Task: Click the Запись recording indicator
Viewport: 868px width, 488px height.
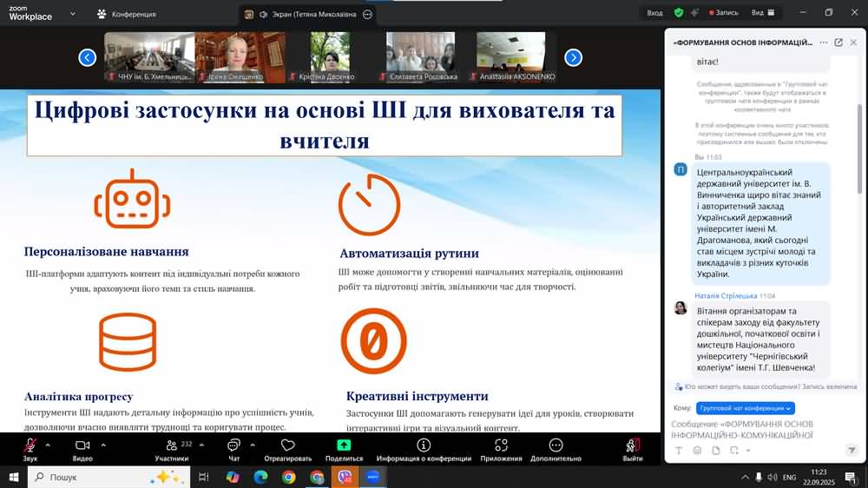Action: [x=724, y=13]
